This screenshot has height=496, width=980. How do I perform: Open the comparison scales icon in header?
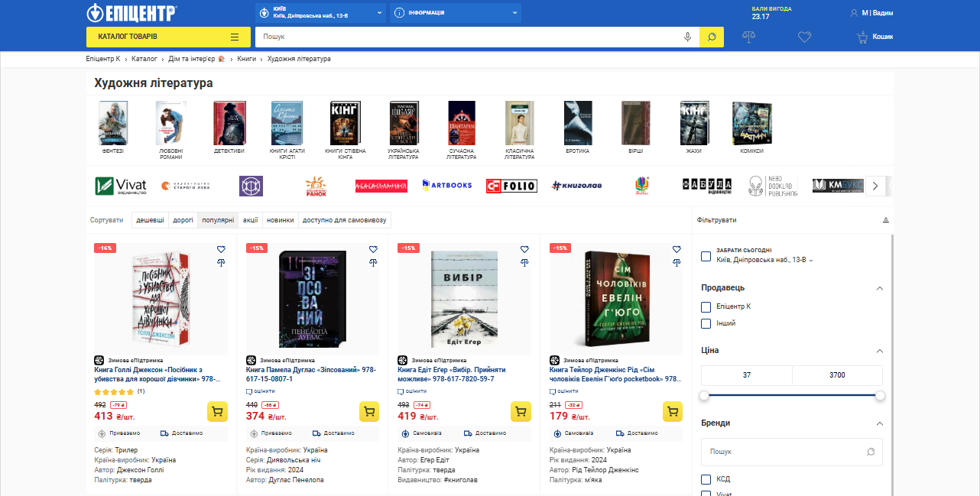pos(749,37)
